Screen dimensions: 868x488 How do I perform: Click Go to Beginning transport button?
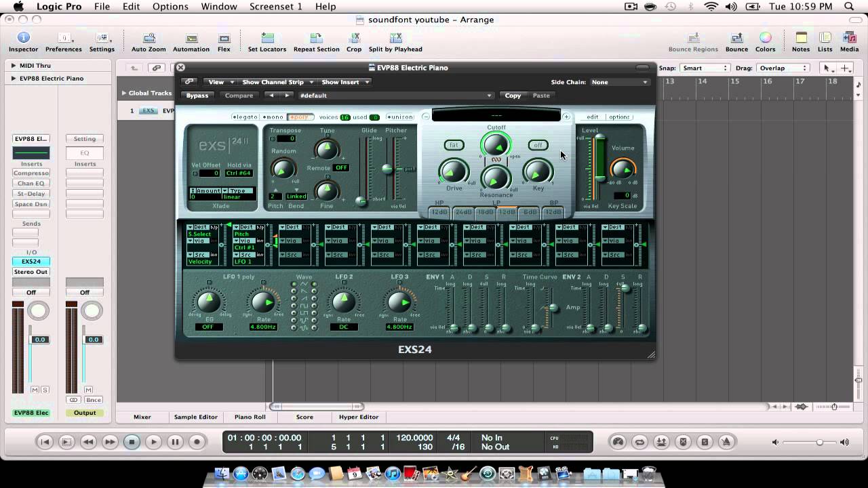pyautogui.click(x=45, y=442)
